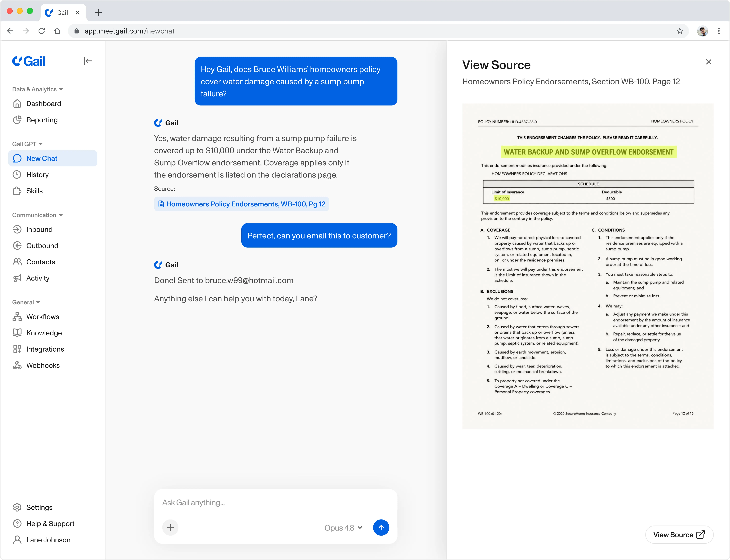Viewport: 730px width, 560px height.
Task: Open the Homeowners Policy Endorsements source link
Action: [x=242, y=204]
